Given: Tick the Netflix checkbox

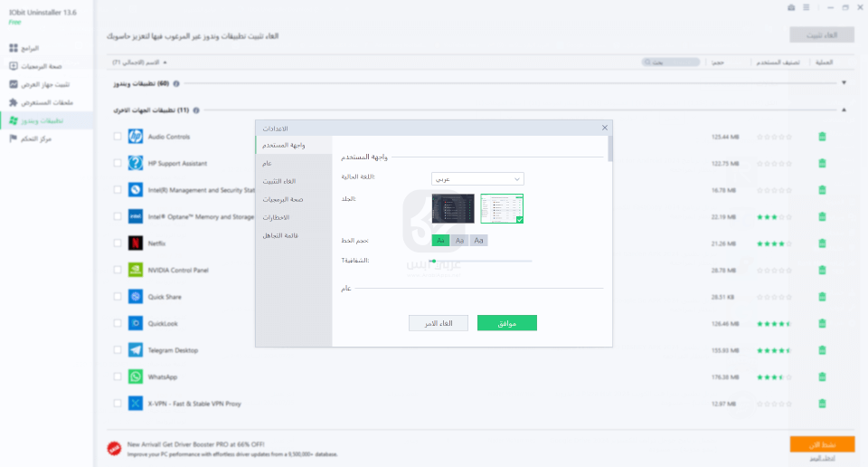Looking at the screenshot, I should (x=118, y=243).
